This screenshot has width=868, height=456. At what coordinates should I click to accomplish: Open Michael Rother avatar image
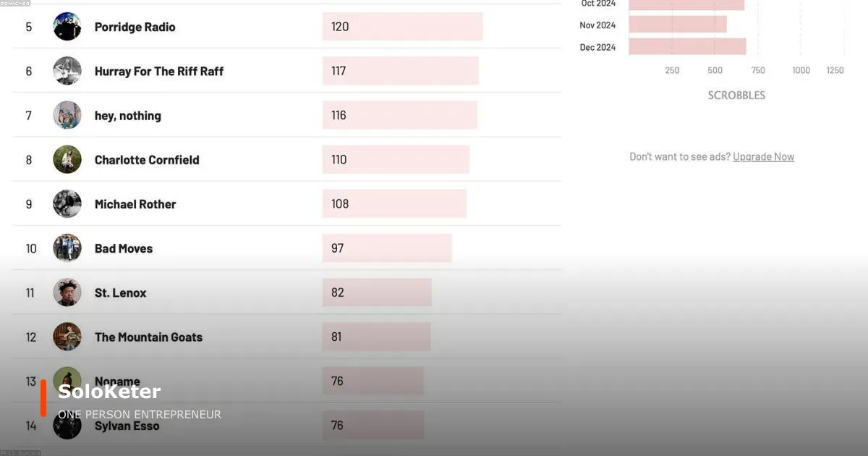pos(67,204)
